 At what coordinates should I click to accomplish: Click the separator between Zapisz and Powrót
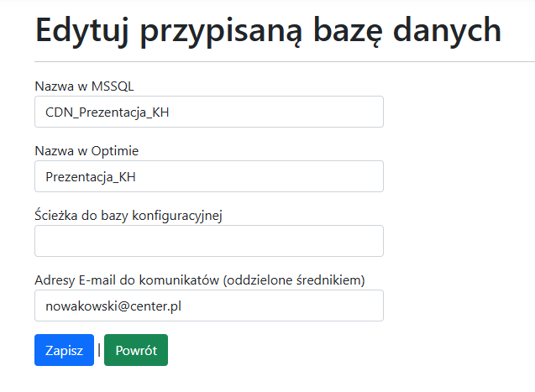coord(99,350)
